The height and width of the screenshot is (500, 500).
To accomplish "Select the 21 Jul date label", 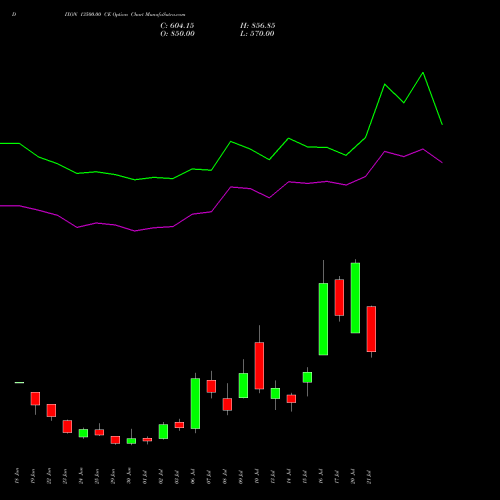I will (369, 477).
